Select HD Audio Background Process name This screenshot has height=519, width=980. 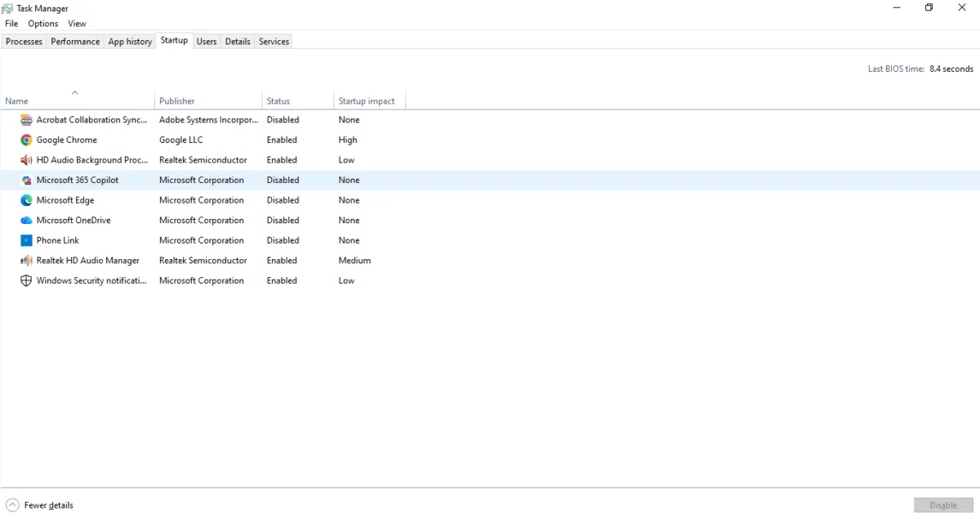(x=92, y=160)
